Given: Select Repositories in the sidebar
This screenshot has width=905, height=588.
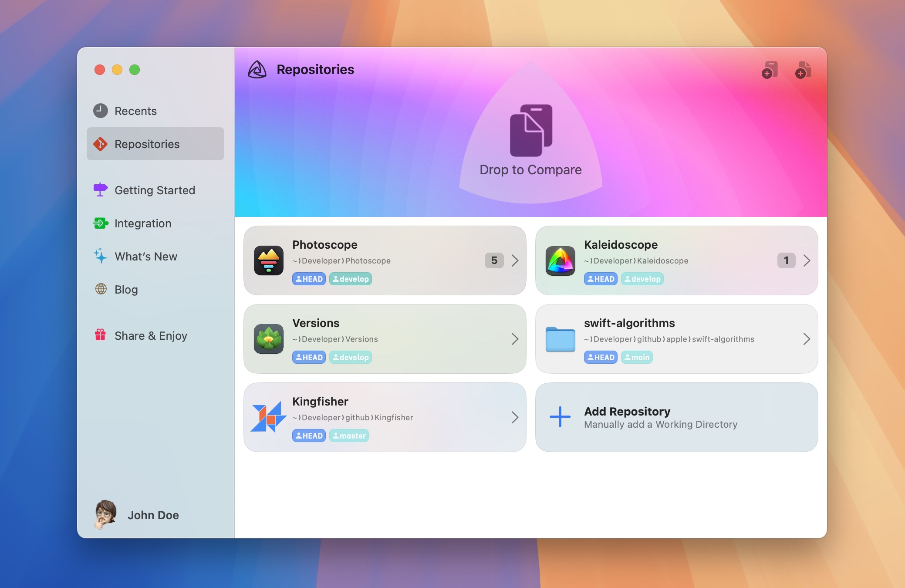Looking at the screenshot, I should click(155, 144).
